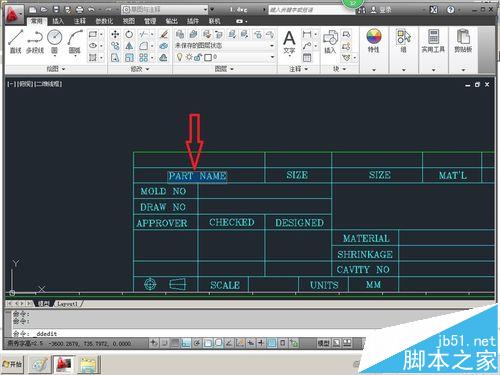Viewport: 500px width, 375px height.
Task: Click the Undo arrow in quick access toolbar
Action: (x=91, y=9)
